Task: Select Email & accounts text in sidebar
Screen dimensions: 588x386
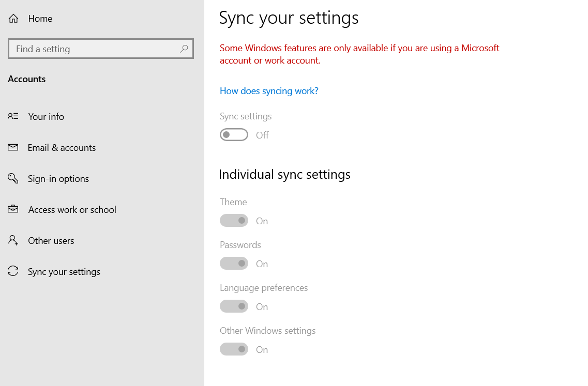Action: click(x=62, y=147)
